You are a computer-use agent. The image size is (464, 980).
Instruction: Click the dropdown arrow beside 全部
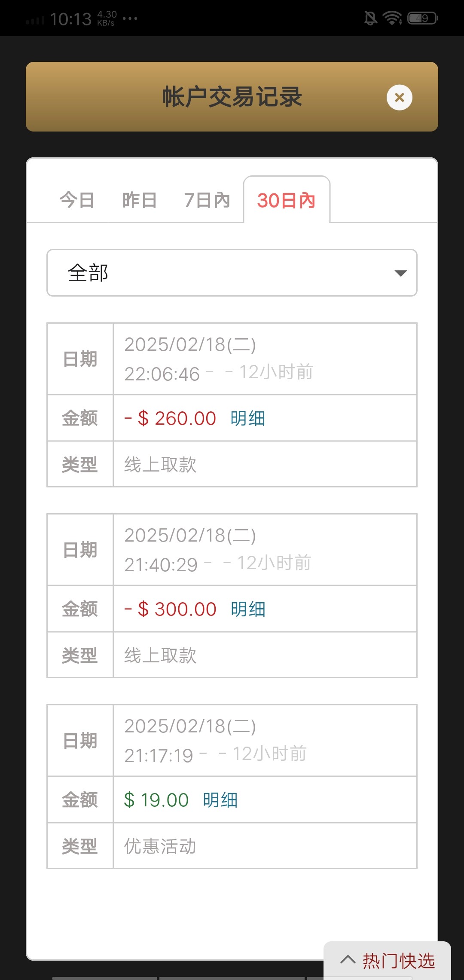[x=400, y=273]
